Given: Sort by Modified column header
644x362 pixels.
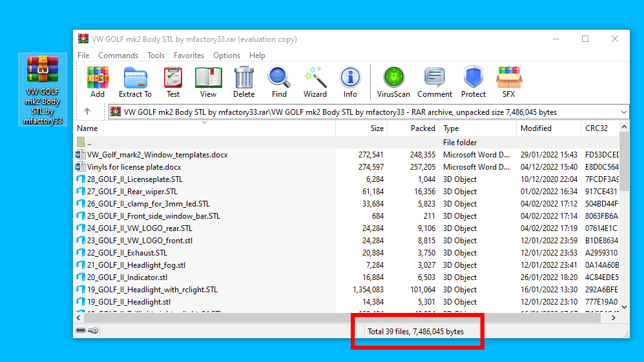Looking at the screenshot, I should point(548,128).
